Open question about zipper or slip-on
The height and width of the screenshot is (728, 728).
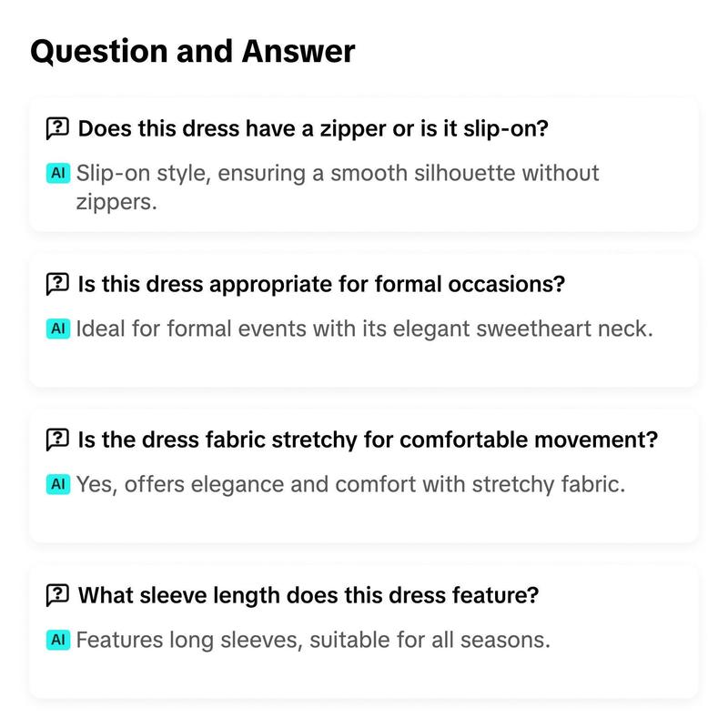coord(313,128)
